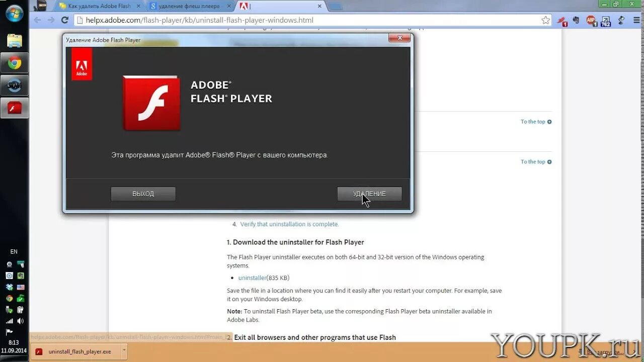Click the Chrome ninja profile avatar
Screen dimensions: 644x362
tap(41, 6)
